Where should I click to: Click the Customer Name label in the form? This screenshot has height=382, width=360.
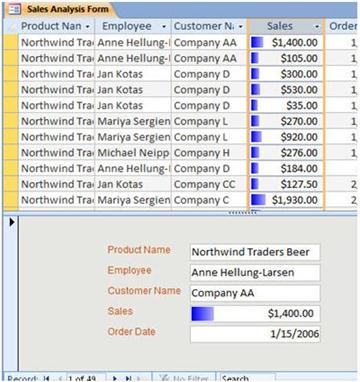144,291
